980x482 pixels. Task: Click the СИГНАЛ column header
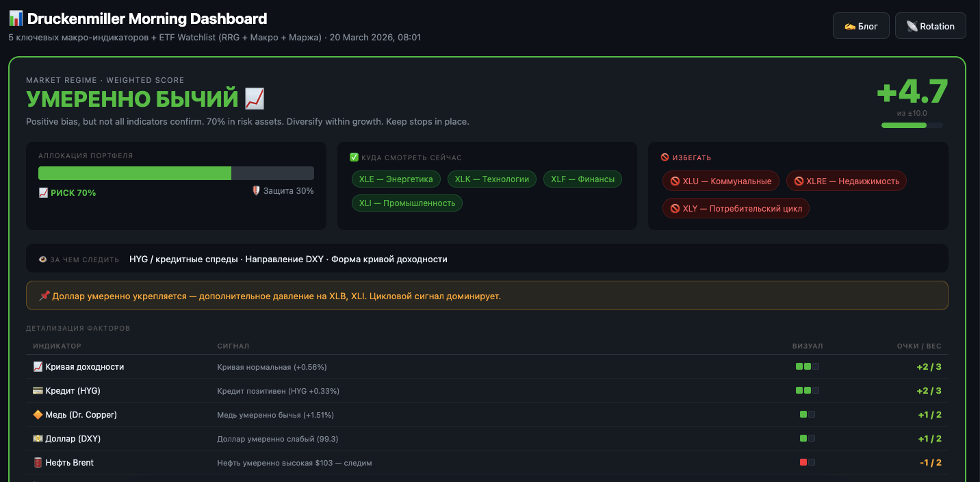coord(233,346)
